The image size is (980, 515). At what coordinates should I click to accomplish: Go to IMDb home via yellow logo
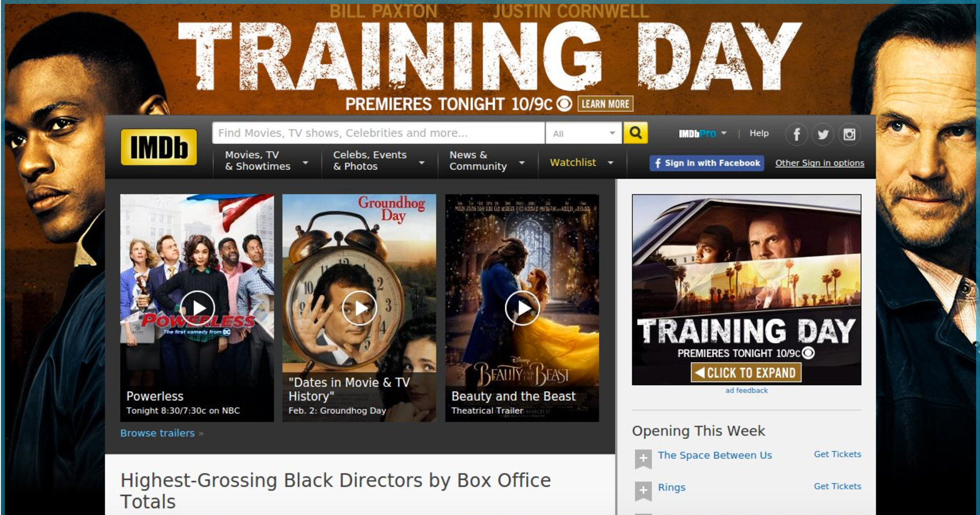[x=159, y=147]
